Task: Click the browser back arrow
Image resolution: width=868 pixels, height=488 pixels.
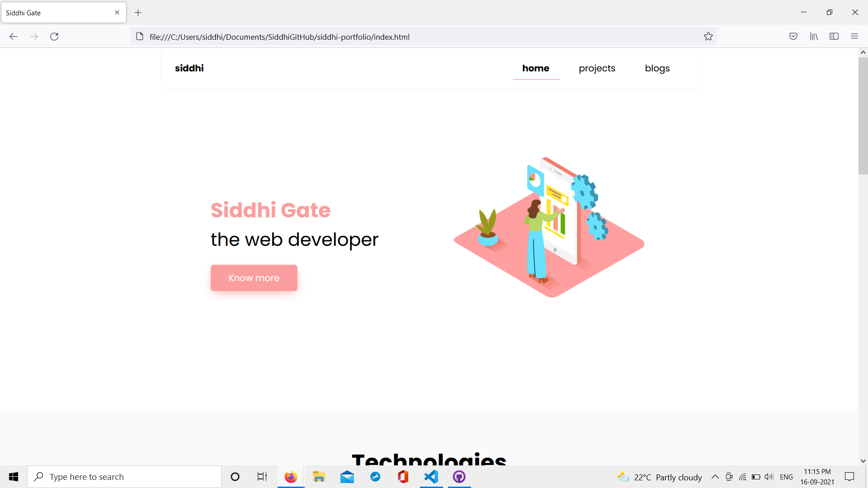Action: (x=14, y=37)
